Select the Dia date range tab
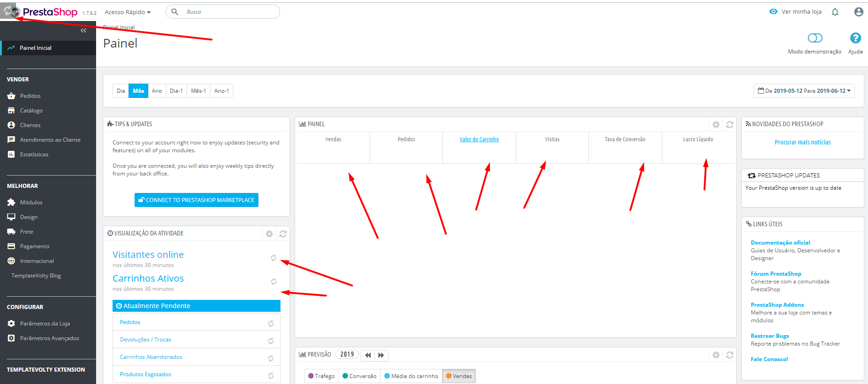Viewport: 868px width, 384px height. coord(121,91)
